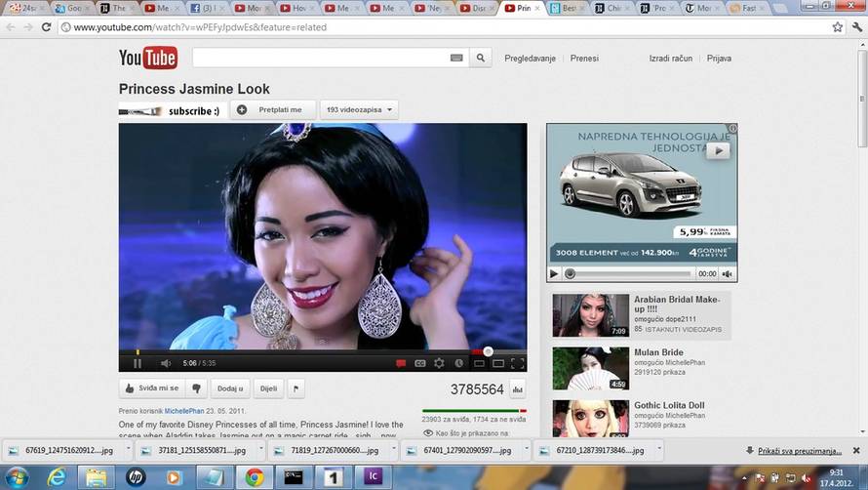Switch to the Facebook tab
Screen dimensions: 868x490
pyautogui.click(x=208, y=9)
